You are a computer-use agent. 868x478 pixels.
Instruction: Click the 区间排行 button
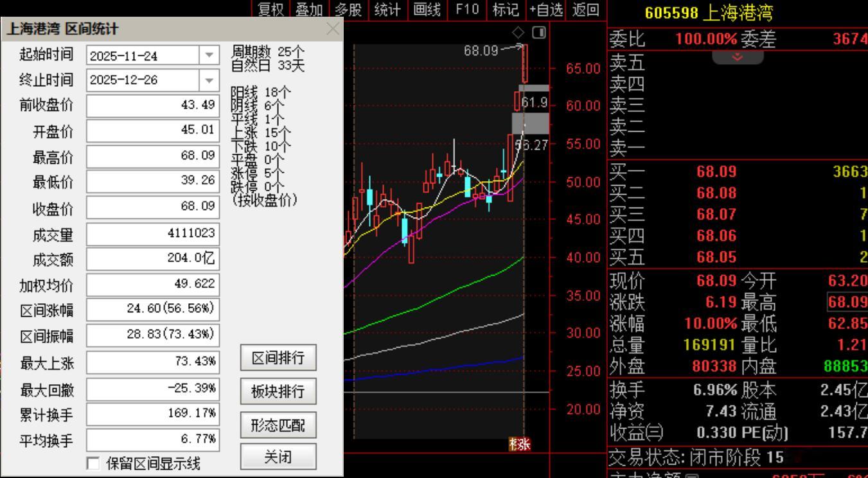(x=279, y=358)
